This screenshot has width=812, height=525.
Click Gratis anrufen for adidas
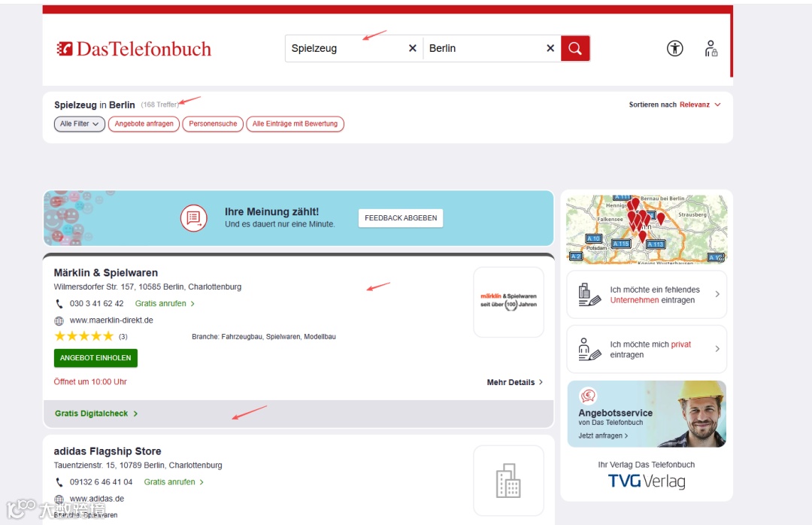[x=174, y=482]
